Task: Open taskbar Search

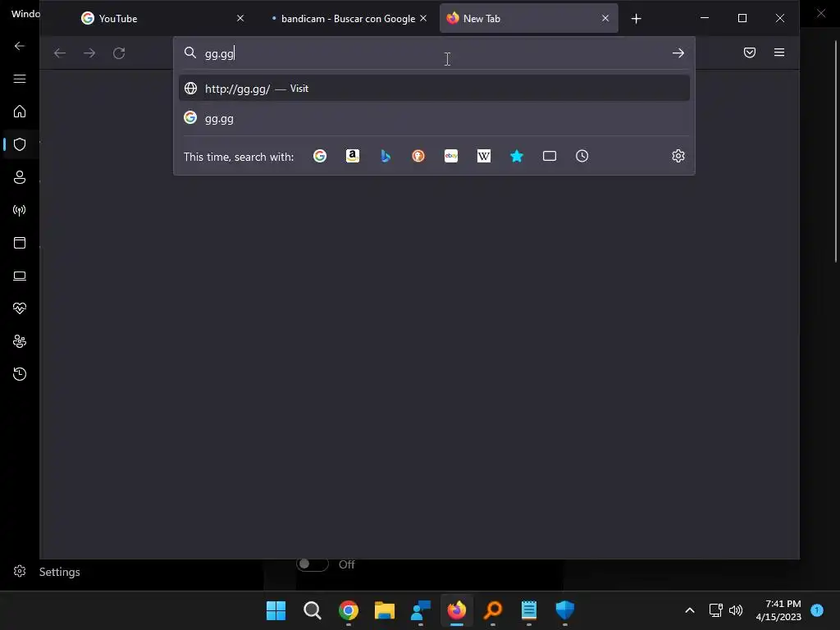Action: 313,610
